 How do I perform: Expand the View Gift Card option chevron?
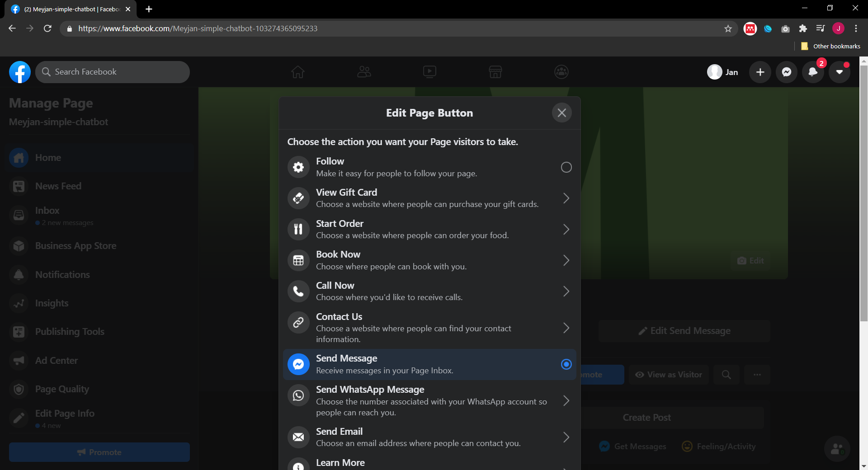(566, 198)
